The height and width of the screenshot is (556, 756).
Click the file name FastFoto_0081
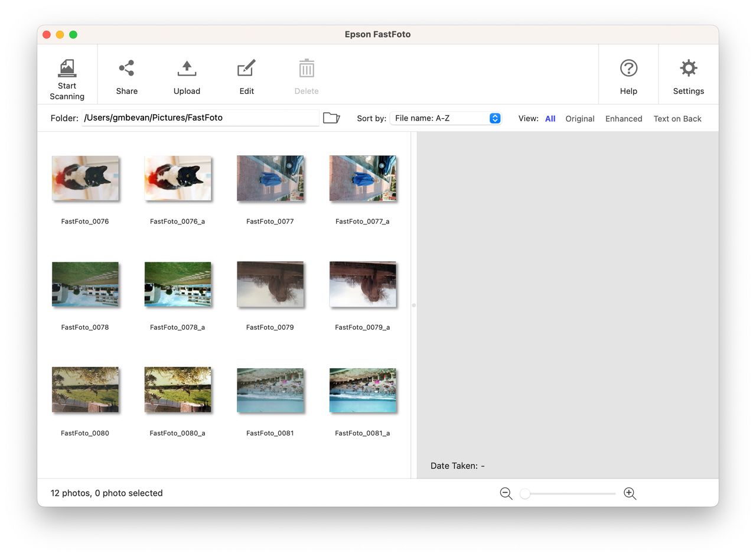click(x=270, y=433)
